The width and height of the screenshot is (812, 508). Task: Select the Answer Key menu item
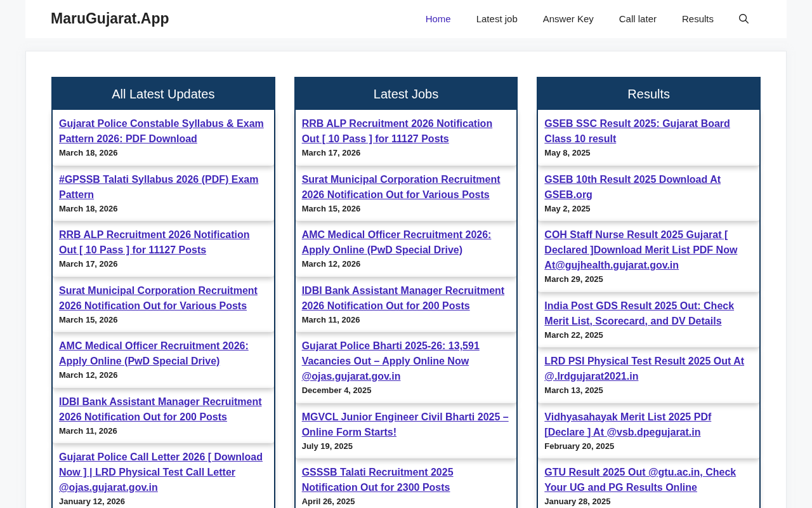(x=568, y=19)
